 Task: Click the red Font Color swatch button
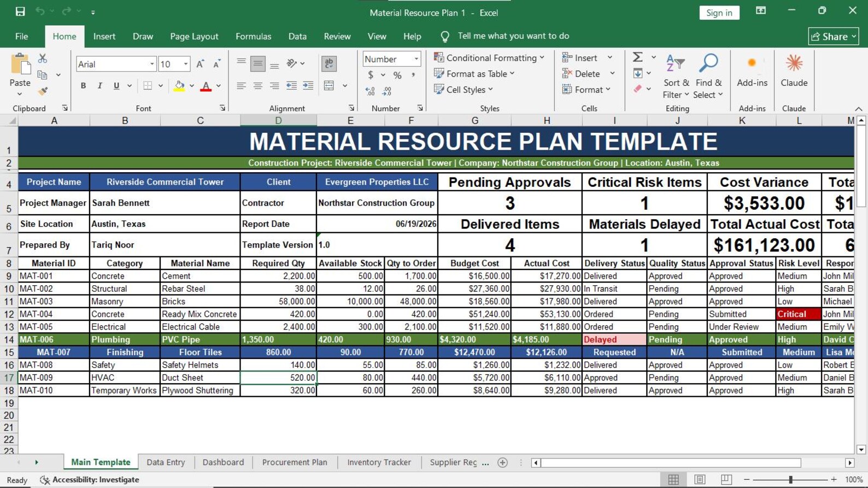click(206, 86)
